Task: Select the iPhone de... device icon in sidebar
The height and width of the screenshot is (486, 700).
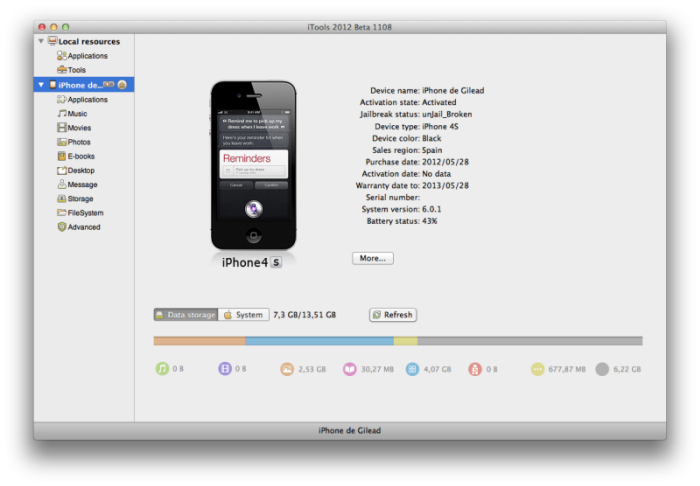Action: tap(53, 84)
